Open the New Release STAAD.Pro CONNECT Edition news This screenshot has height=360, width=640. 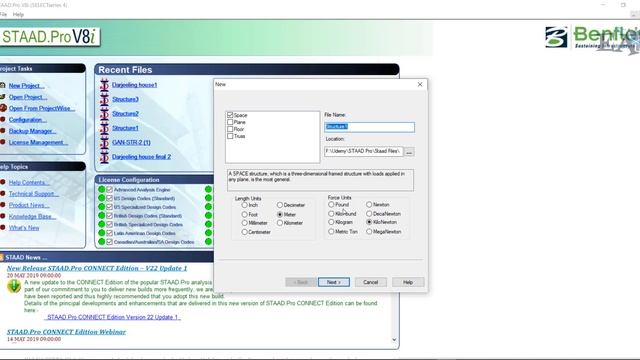(97, 268)
